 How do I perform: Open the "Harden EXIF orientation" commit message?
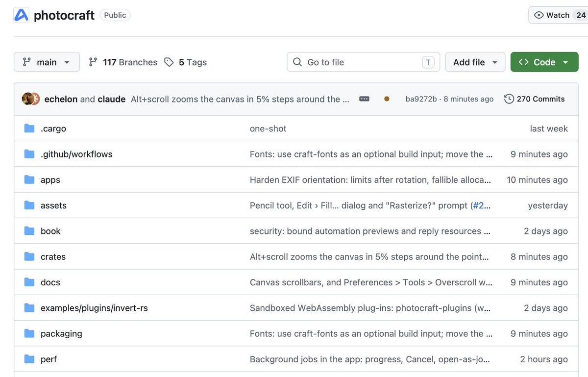click(370, 180)
